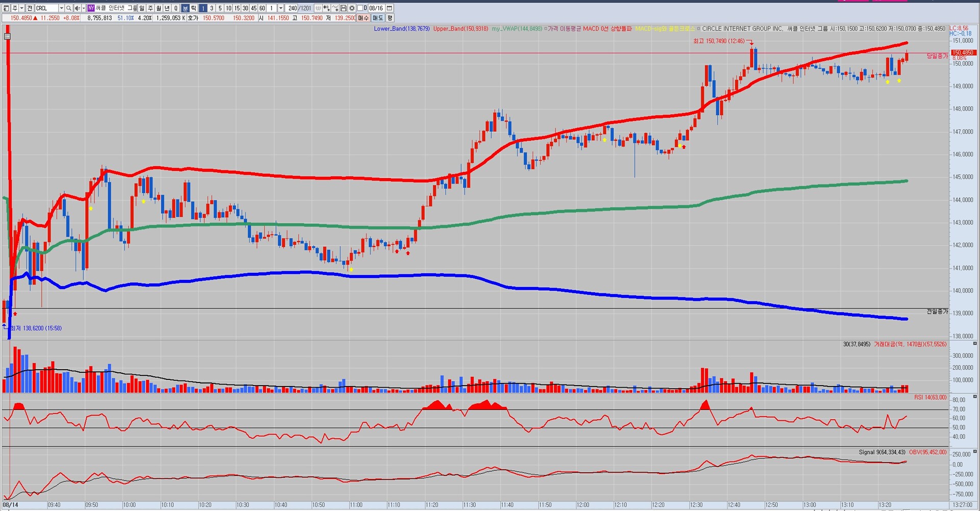Click the save chart floppy-disk icon
The height and width of the screenshot is (511, 980).
click(344, 8)
